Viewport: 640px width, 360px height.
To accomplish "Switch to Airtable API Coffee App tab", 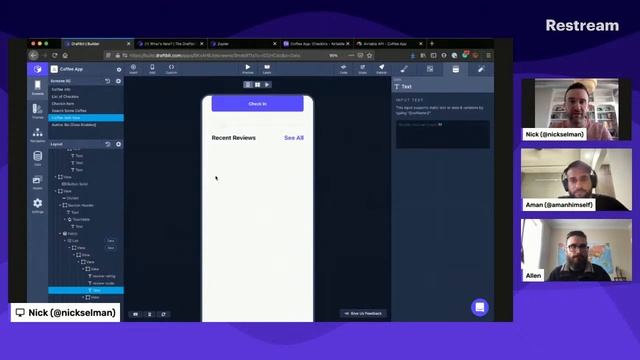I will [x=389, y=44].
